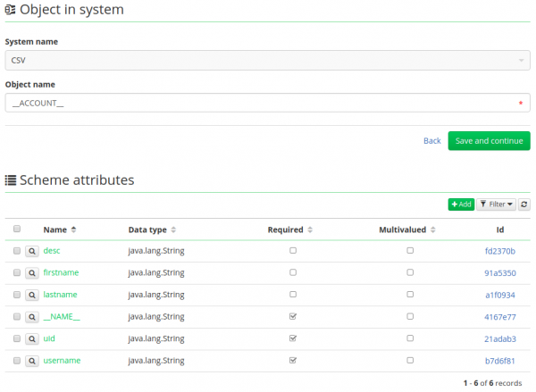
Task: Toggle Required checkbox for firstname
Action: pos(293,272)
